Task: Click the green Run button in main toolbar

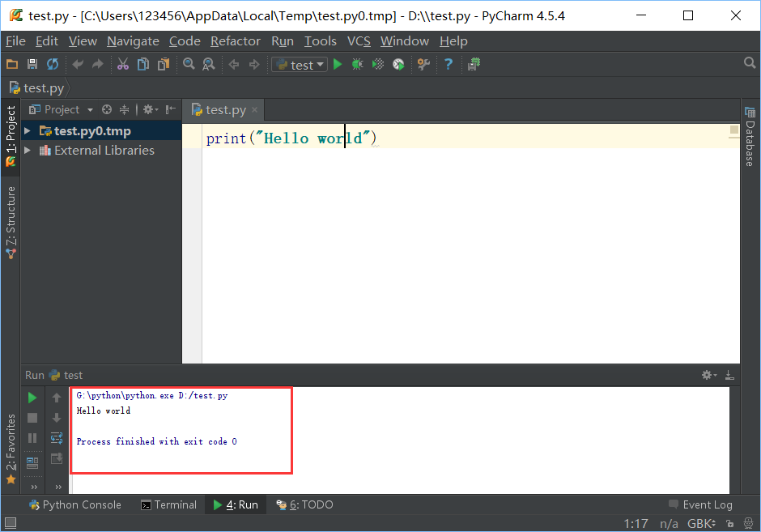Action: [338, 64]
